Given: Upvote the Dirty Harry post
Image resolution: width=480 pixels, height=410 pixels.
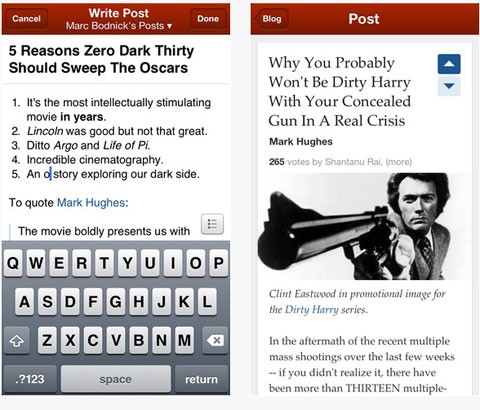Looking at the screenshot, I should (x=449, y=64).
